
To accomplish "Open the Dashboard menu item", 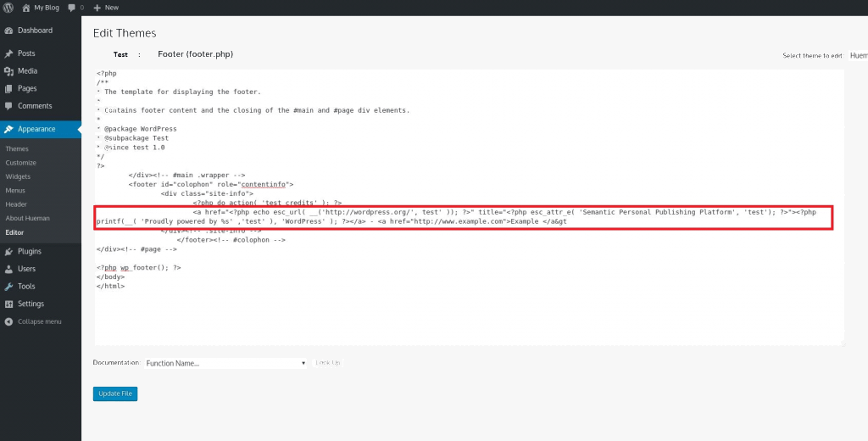I will point(35,31).
